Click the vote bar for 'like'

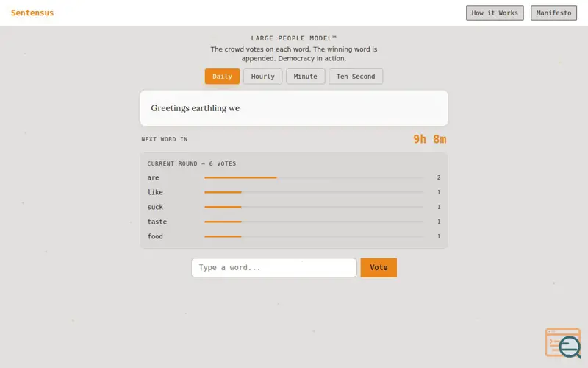314,192
